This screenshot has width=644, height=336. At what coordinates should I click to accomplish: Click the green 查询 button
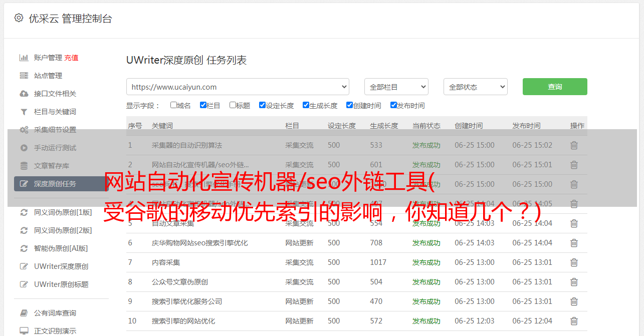coord(554,87)
